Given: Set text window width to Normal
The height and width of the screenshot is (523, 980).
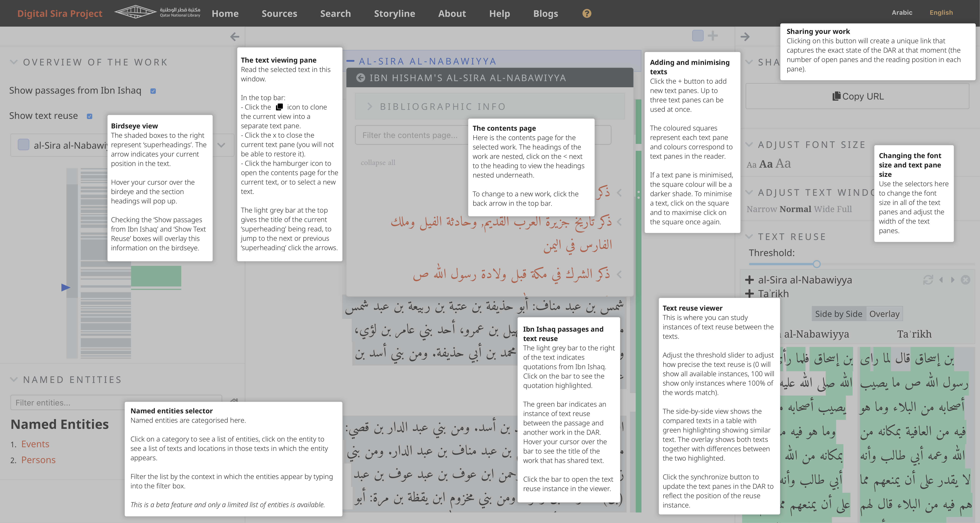Looking at the screenshot, I should (x=796, y=209).
